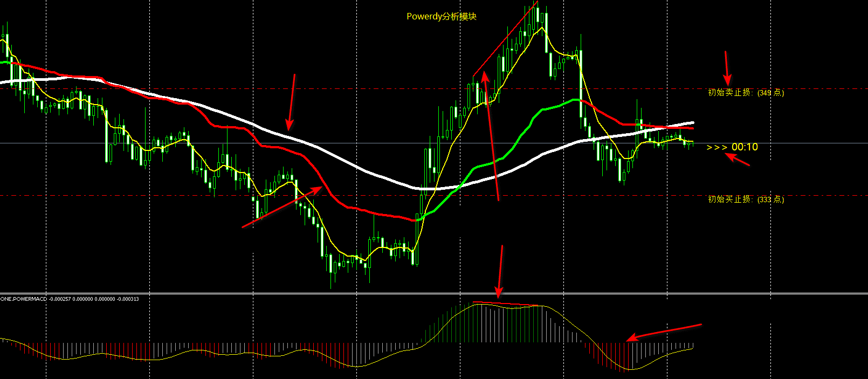The height and width of the screenshot is (379, 868).
Task: Select the 初始卖止损 (349 点) label
Action: (x=746, y=93)
